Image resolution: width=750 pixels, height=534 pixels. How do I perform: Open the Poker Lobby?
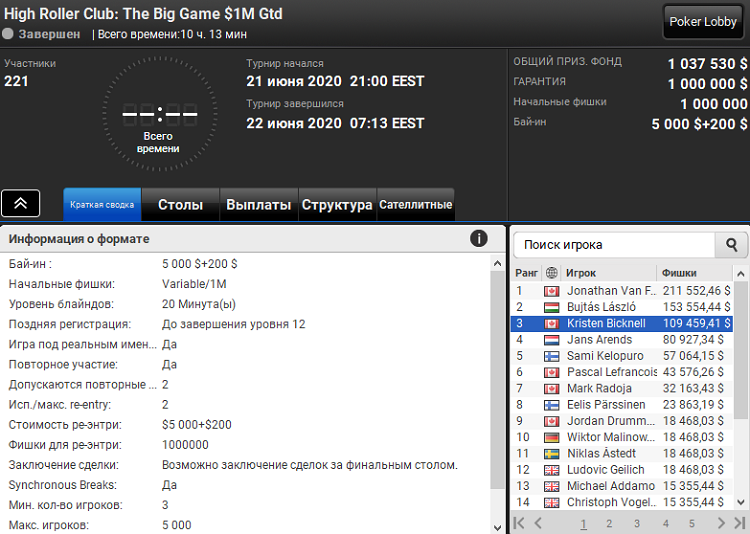702,22
